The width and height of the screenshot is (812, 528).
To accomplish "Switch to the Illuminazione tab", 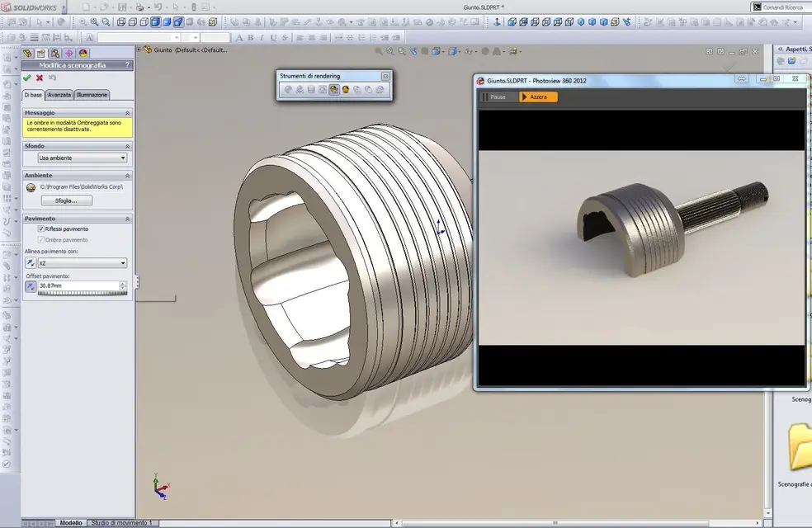I will (92, 95).
